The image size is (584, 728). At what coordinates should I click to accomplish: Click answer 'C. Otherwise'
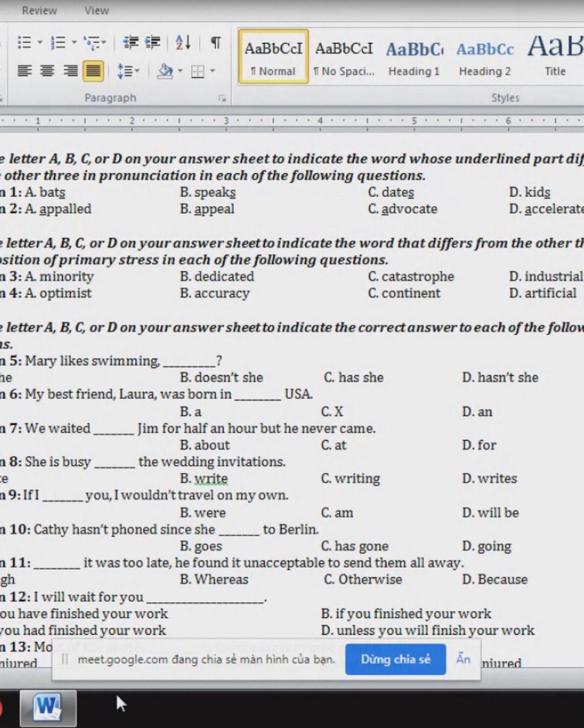pyautogui.click(x=363, y=580)
